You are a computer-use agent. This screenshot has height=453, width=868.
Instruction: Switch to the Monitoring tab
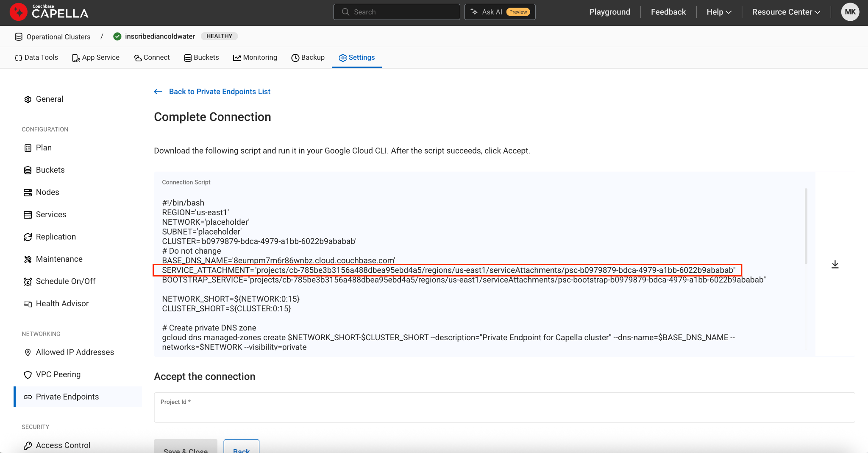255,58
